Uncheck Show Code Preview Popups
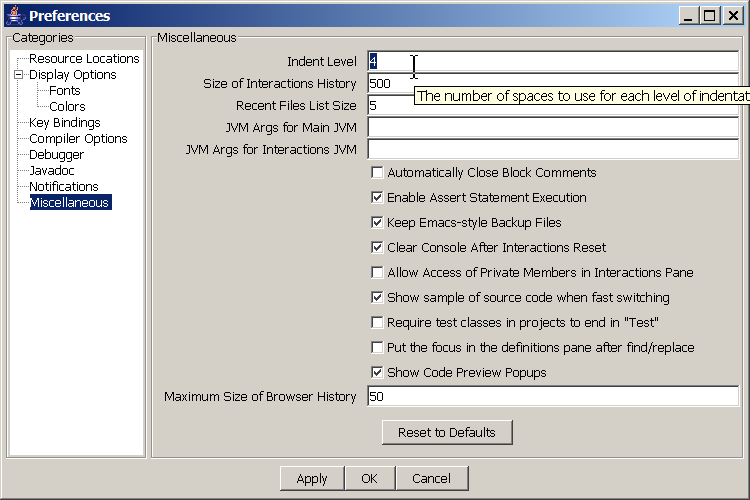 click(x=377, y=373)
